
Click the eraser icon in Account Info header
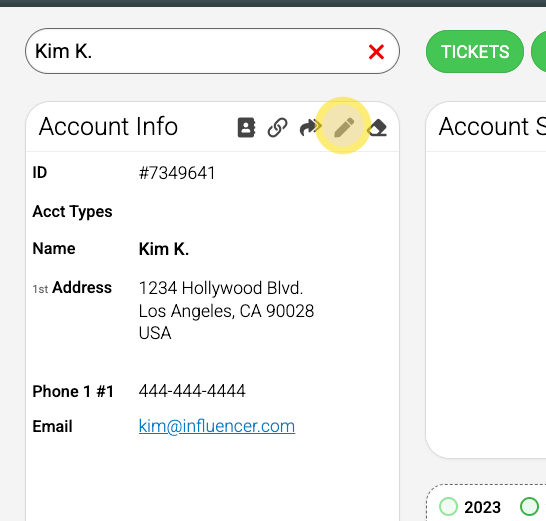pos(377,127)
